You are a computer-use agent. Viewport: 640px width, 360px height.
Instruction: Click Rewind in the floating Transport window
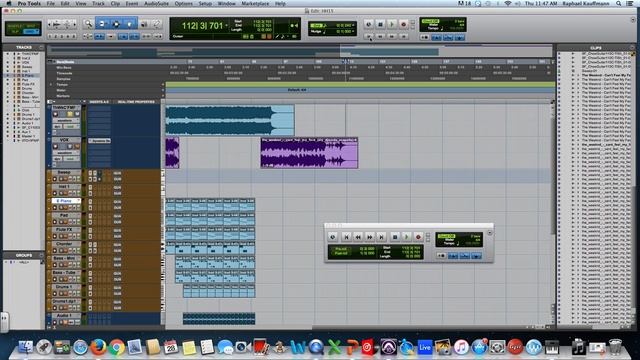[x=358, y=237]
